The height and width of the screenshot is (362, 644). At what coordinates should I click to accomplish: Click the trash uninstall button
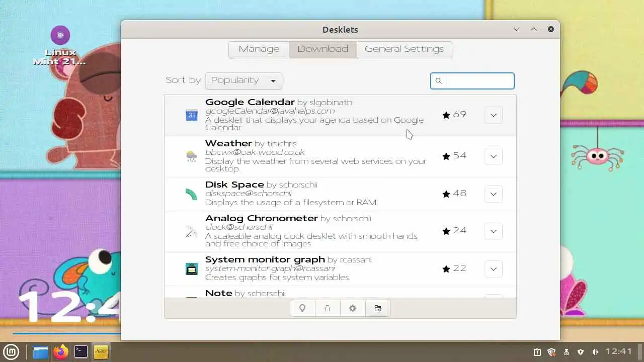[x=328, y=308]
